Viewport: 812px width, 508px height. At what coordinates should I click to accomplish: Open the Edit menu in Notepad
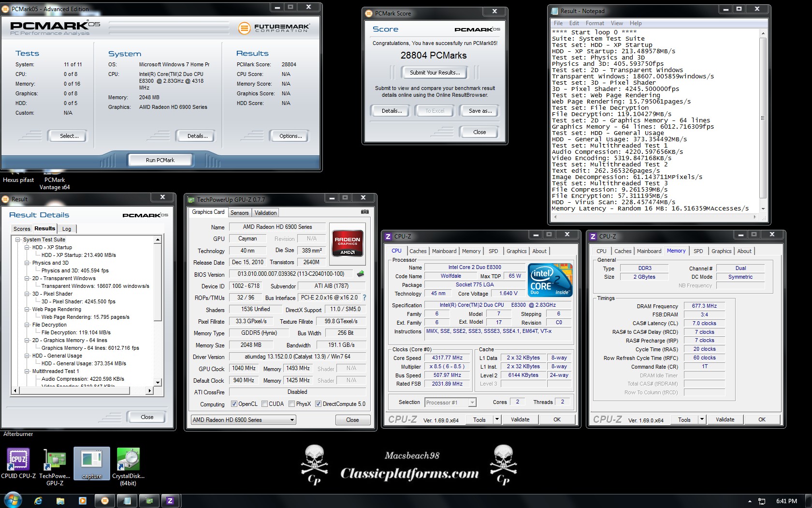(x=574, y=23)
